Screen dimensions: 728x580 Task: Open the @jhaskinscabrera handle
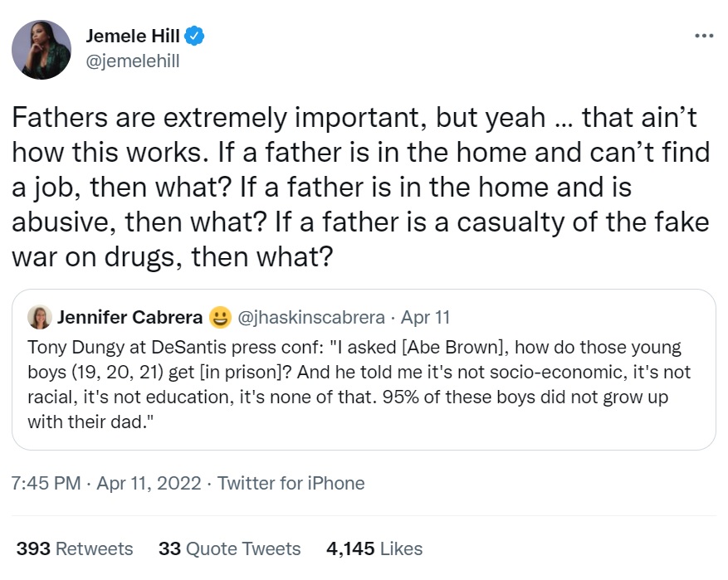(311, 318)
